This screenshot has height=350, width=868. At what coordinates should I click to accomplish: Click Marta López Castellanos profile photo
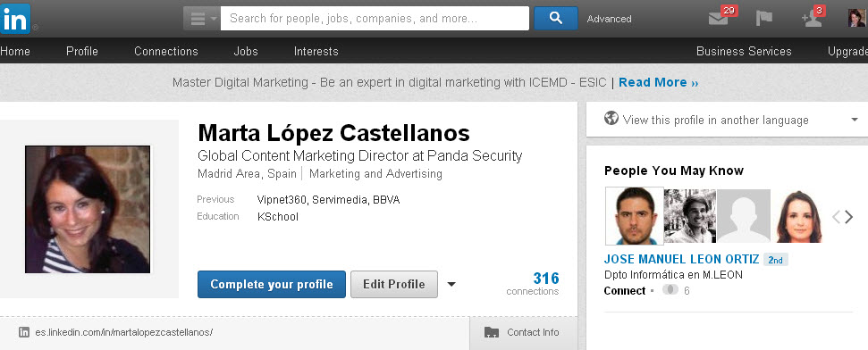tap(88, 210)
